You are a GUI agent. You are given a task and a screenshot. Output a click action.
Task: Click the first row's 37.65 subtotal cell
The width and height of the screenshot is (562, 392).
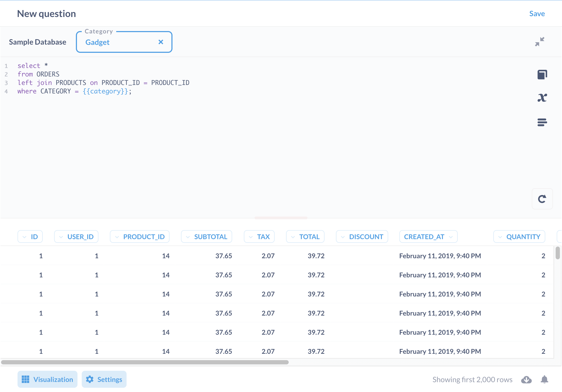[x=223, y=256]
